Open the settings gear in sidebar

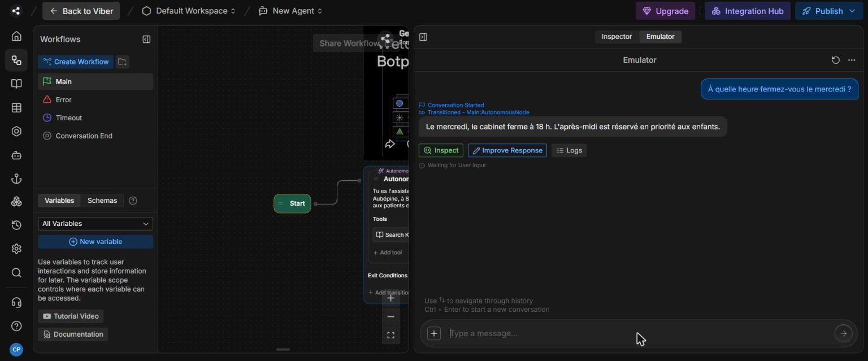[16, 249]
